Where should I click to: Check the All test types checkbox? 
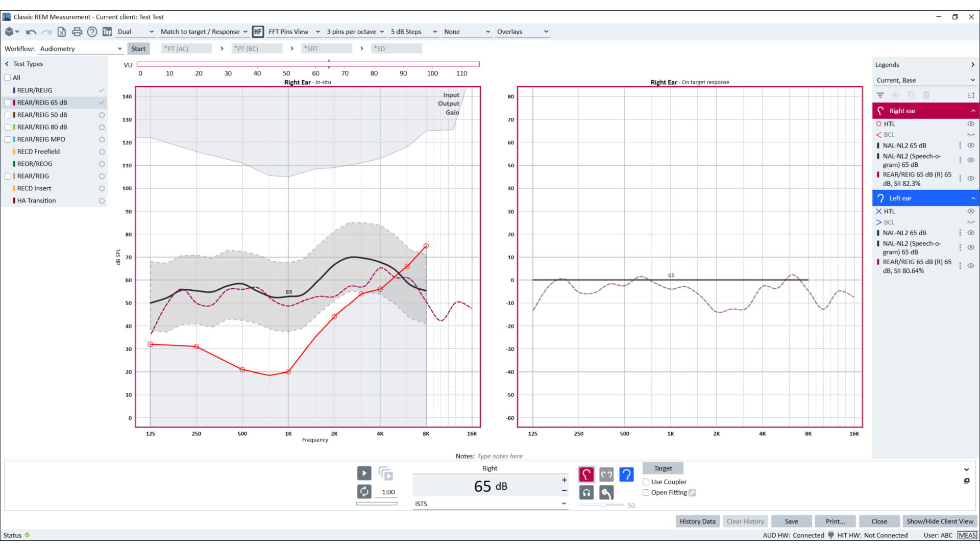point(8,78)
